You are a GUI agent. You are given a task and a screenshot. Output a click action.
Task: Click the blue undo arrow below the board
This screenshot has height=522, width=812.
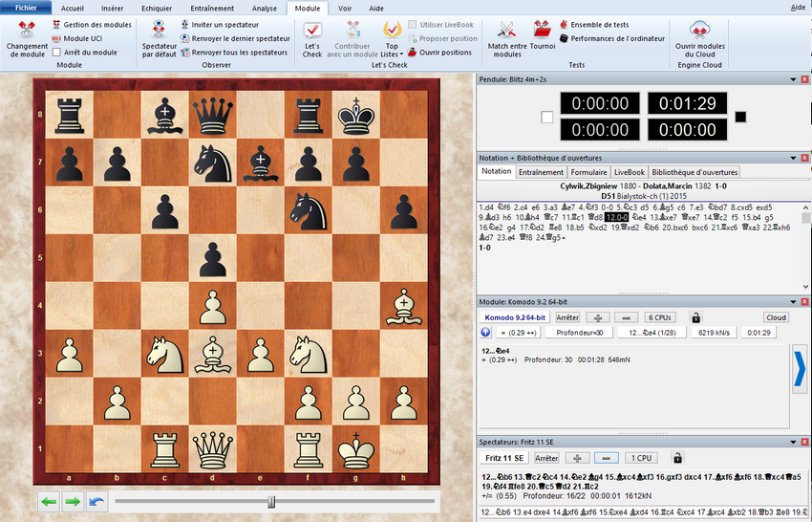[96, 501]
